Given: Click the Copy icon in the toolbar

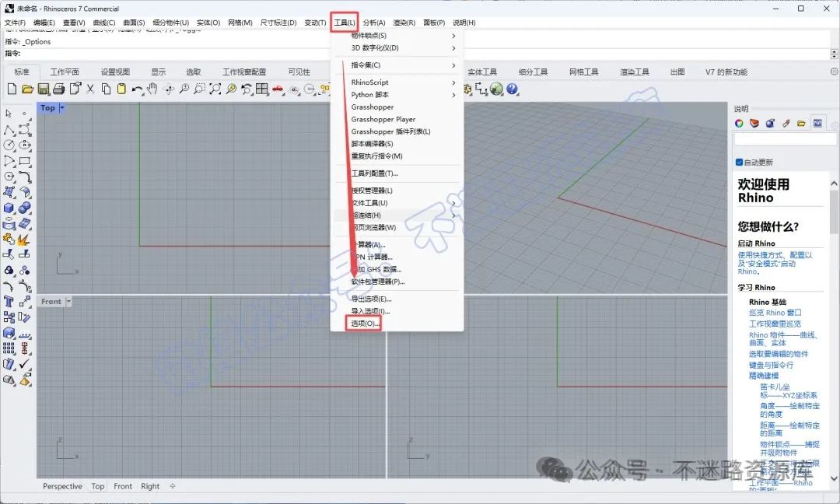Looking at the screenshot, I should click(x=106, y=89).
